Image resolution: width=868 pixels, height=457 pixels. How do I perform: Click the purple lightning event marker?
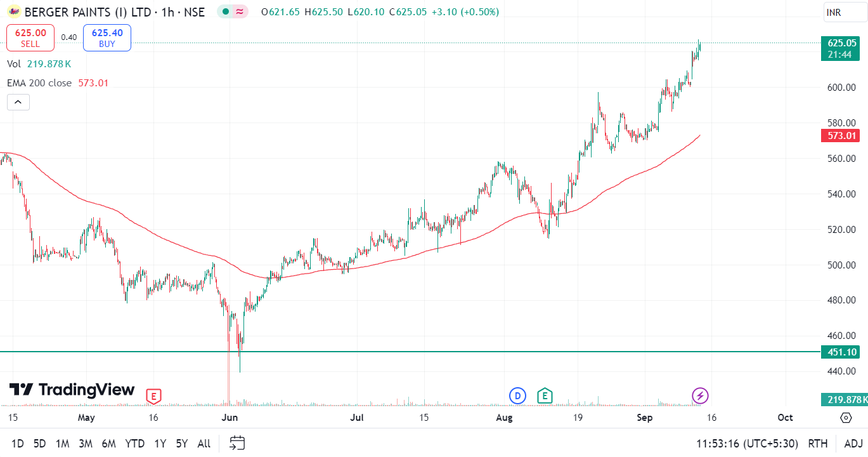point(700,396)
